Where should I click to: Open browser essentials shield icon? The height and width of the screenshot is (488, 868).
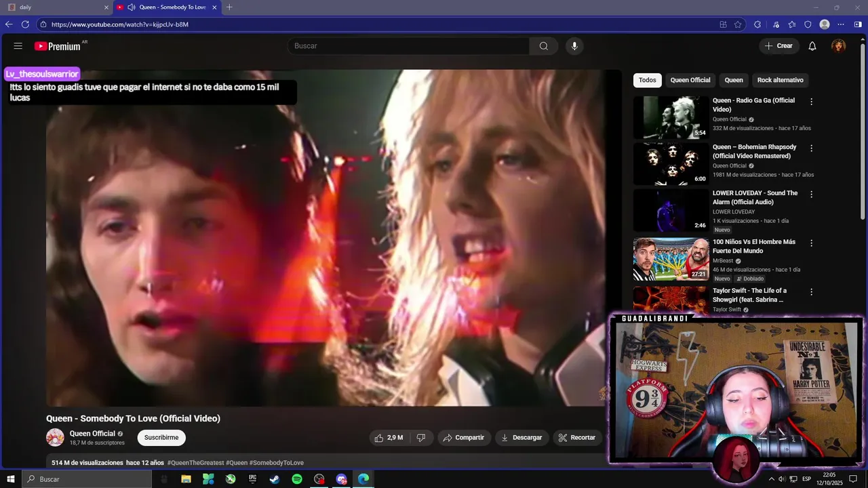(x=808, y=24)
